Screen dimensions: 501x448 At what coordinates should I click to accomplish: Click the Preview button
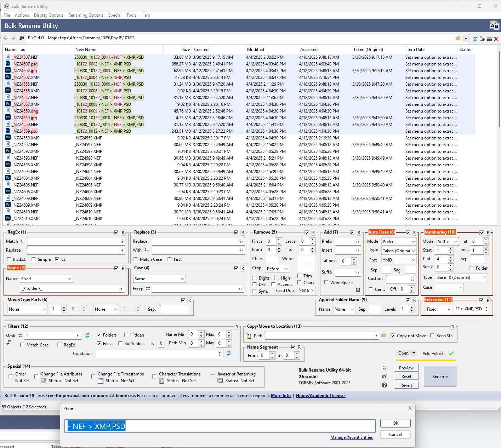click(406, 368)
